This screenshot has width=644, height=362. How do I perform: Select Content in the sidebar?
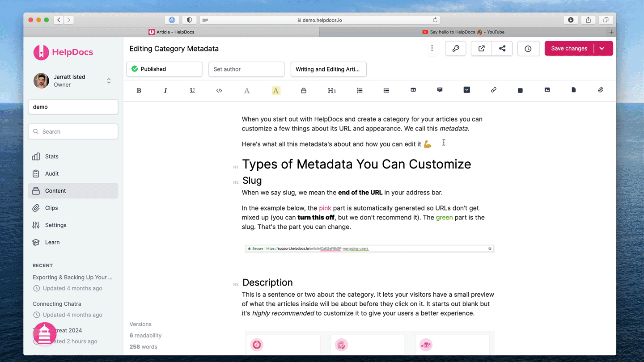click(73, 191)
